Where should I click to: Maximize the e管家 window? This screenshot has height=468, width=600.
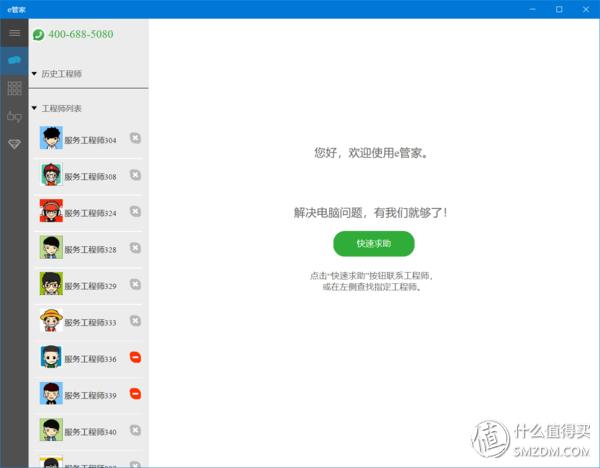click(559, 9)
